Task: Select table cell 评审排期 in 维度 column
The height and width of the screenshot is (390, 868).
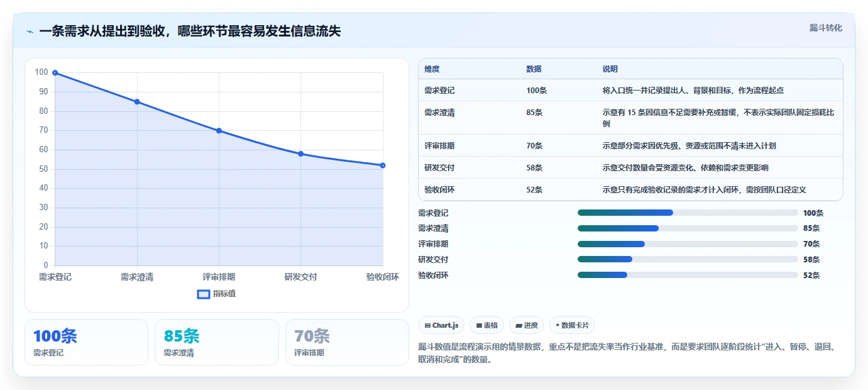Action: [440, 146]
